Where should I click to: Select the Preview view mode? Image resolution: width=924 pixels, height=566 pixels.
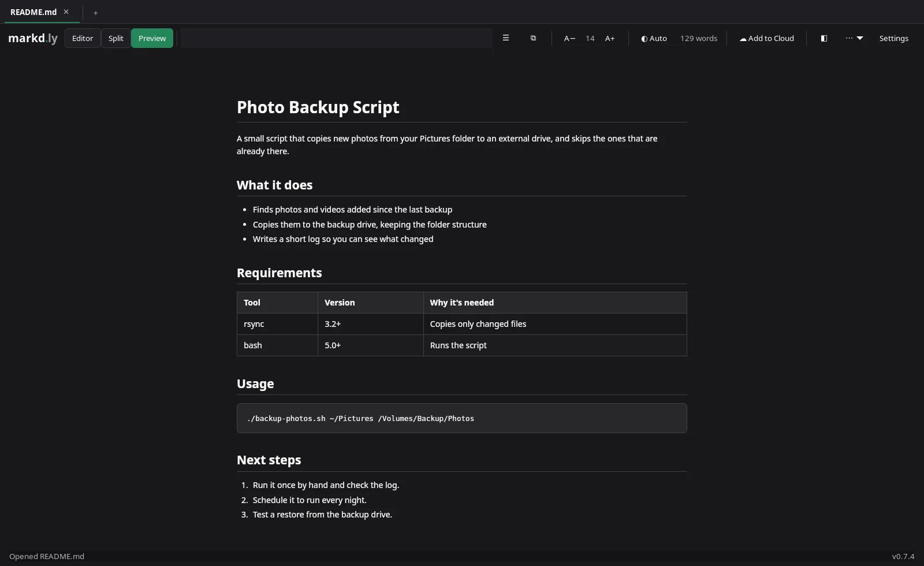coord(152,38)
